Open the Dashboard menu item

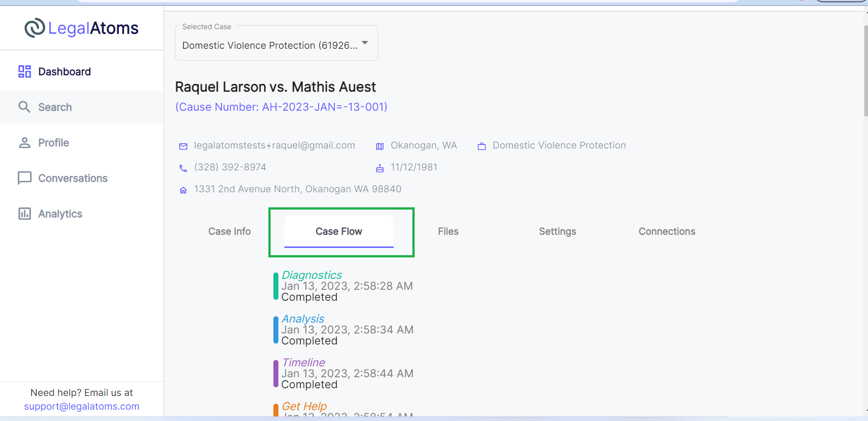tap(82, 72)
